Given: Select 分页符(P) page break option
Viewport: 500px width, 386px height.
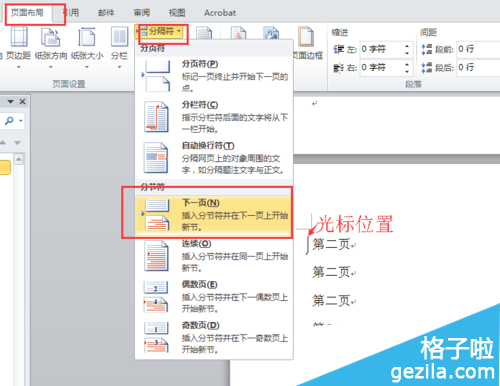Looking at the screenshot, I should pyautogui.click(x=214, y=76).
